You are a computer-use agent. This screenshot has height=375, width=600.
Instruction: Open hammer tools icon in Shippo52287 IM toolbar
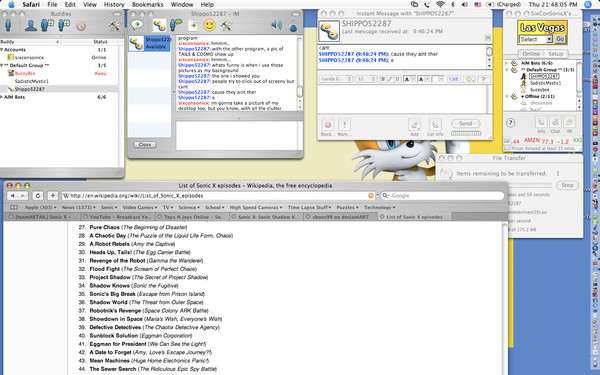pyautogui.click(x=226, y=26)
